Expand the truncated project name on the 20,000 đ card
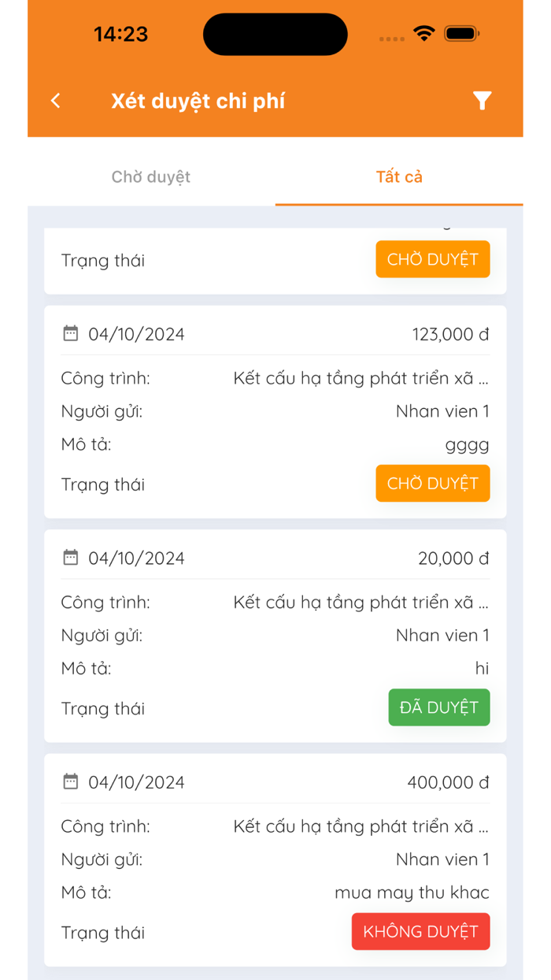The width and height of the screenshot is (551, 980). tap(362, 602)
